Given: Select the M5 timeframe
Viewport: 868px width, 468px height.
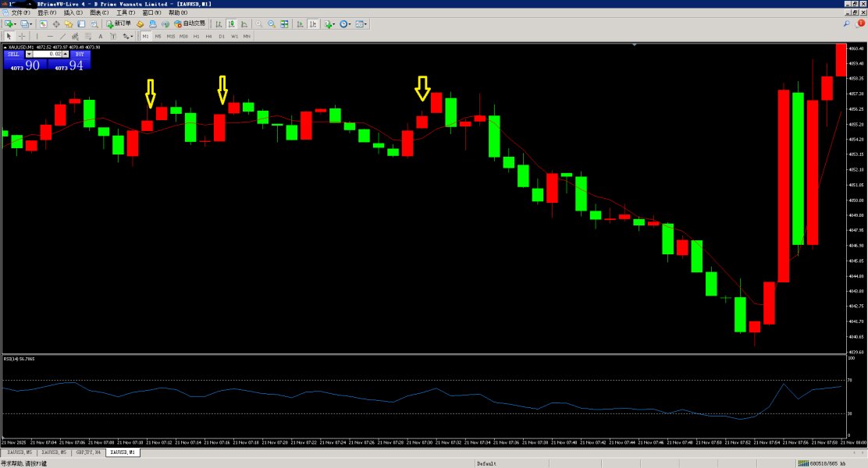Looking at the screenshot, I should coord(158,37).
